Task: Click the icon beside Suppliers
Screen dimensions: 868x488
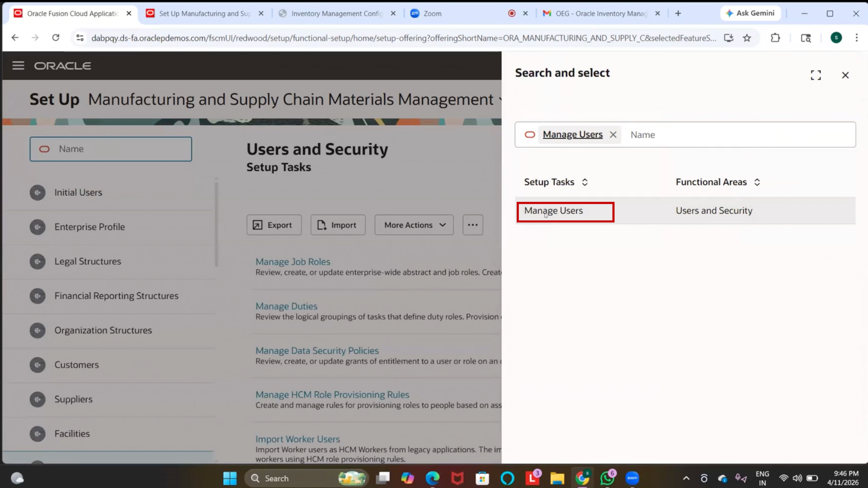Action: tap(38, 399)
